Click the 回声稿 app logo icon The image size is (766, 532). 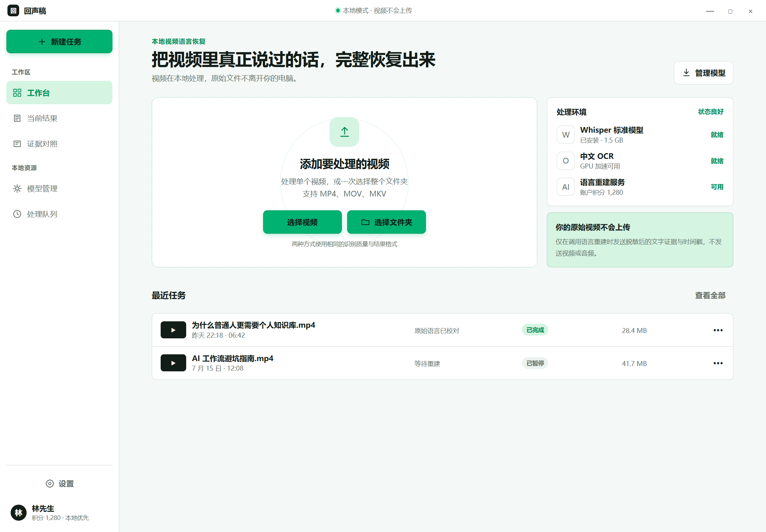pos(13,11)
